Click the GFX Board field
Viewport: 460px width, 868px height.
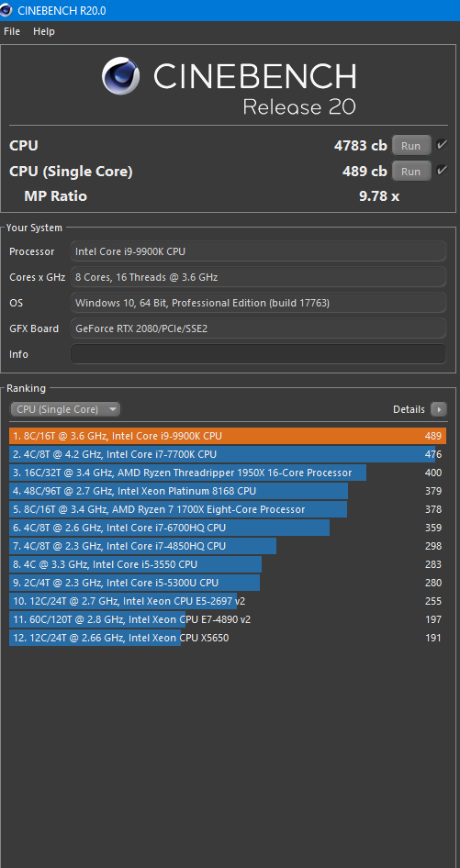click(x=258, y=328)
